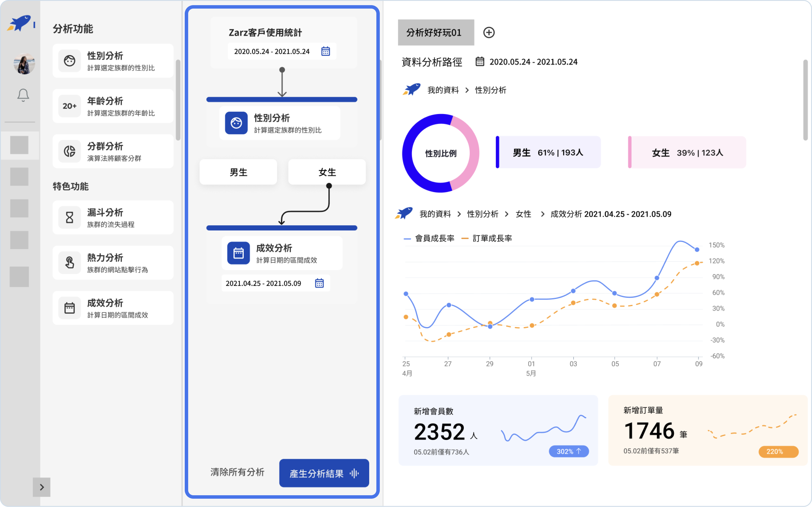Select the 成效分析 card in the feature list
812x507 pixels.
113,308
